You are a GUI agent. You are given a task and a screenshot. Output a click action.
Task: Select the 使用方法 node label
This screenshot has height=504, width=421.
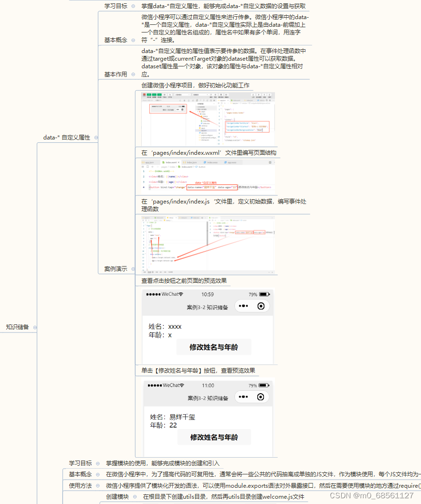pyautogui.click(x=80, y=486)
